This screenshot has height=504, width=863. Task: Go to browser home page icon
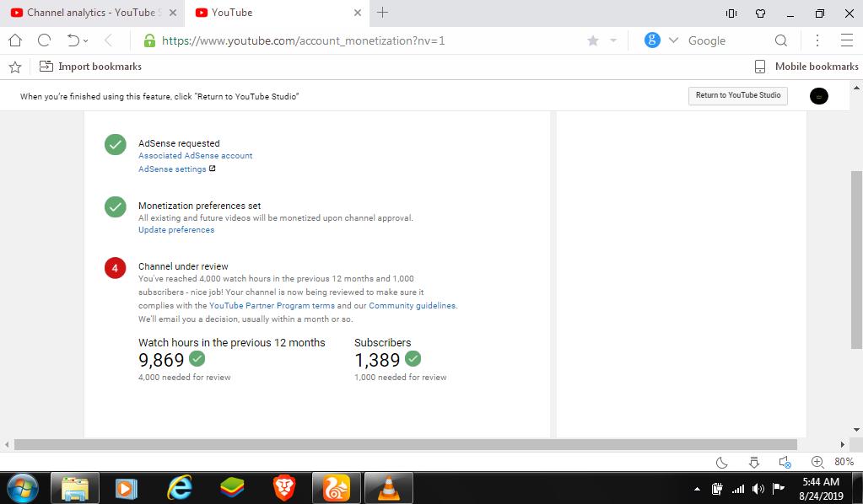15,40
